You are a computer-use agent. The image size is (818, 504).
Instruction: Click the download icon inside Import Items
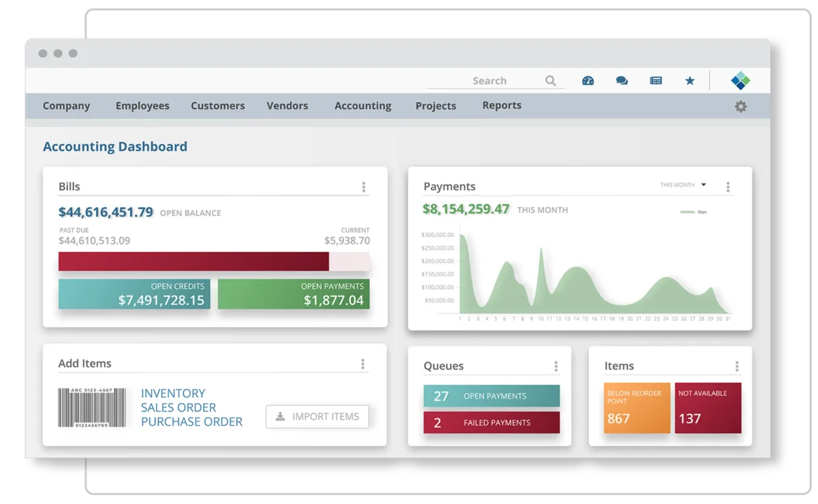tap(282, 416)
